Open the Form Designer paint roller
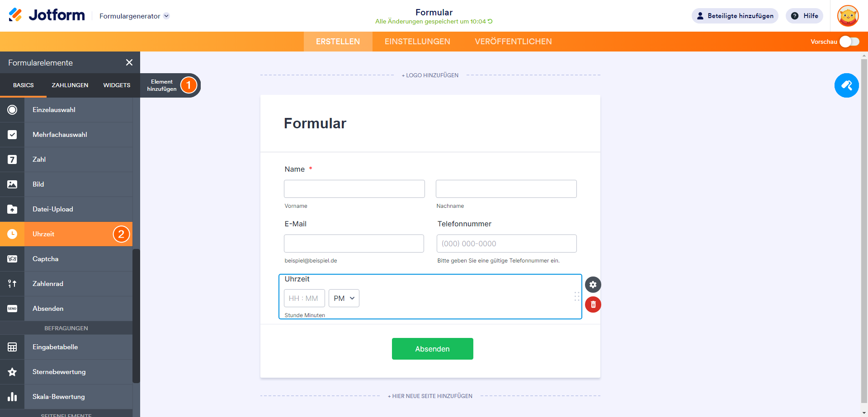Image resolution: width=868 pixels, height=417 pixels. click(846, 85)
